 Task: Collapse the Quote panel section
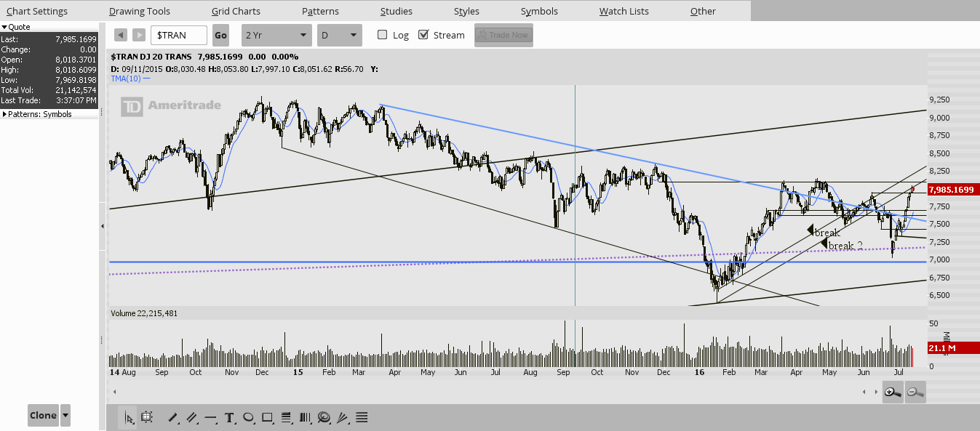4,27
